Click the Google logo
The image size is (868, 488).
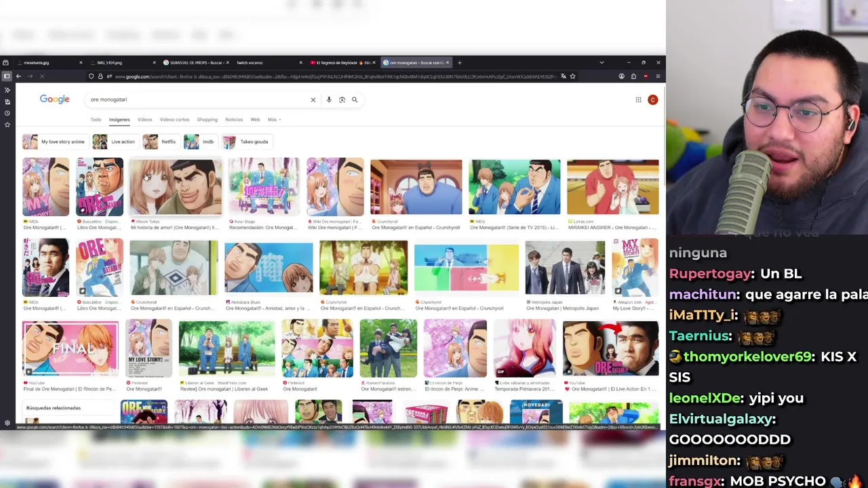click(x=55, y=100)
